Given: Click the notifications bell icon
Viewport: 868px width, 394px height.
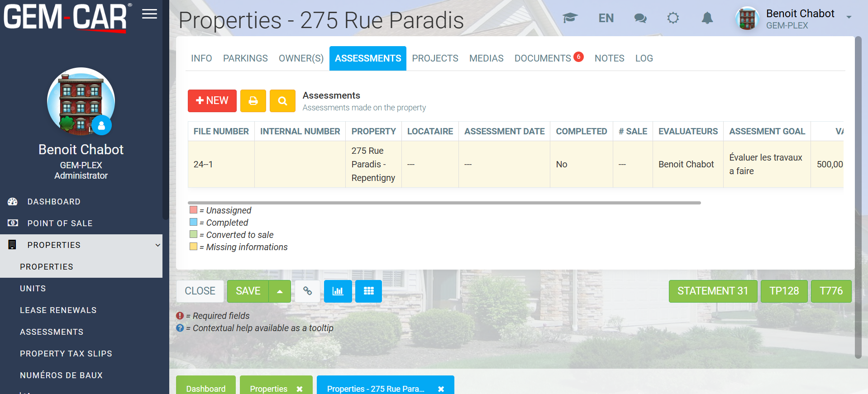Looking at the screenshot, I should coord(707,18).
